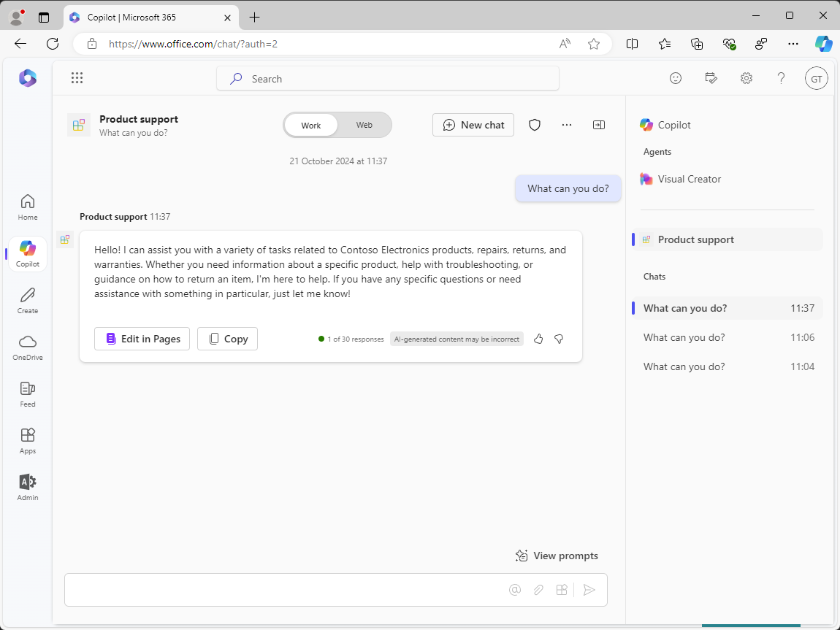
Task: Open the Microsoft 365 app launcher grid
Action: point(77,78)
